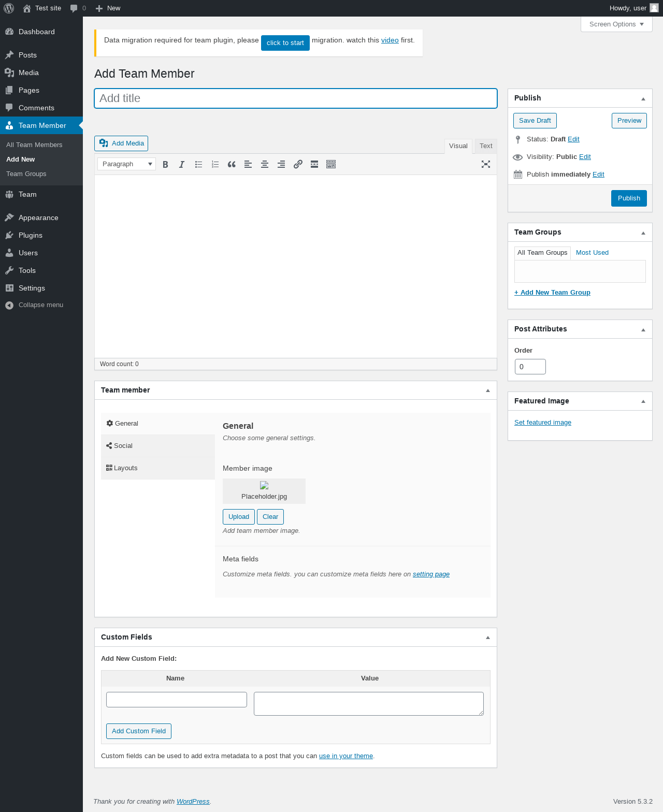Insert or edit a link

[298, 164]
